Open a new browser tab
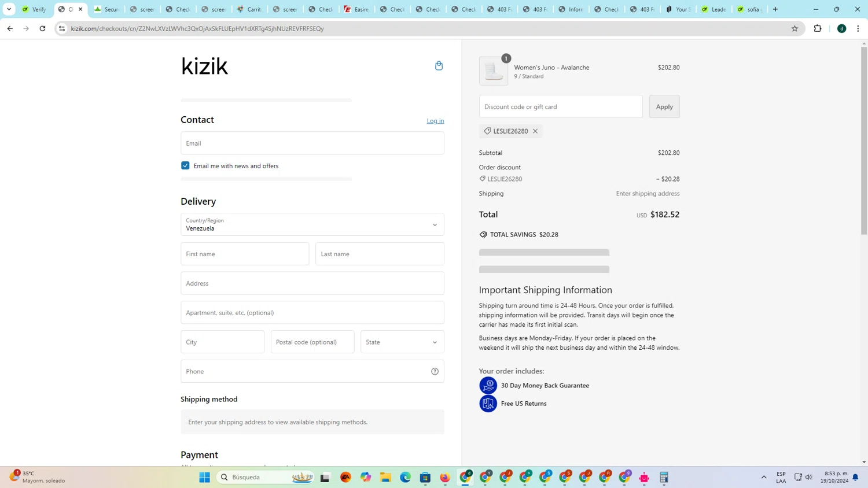The width and height of the screenshot is (868, 488). click(x=775, y=9)
